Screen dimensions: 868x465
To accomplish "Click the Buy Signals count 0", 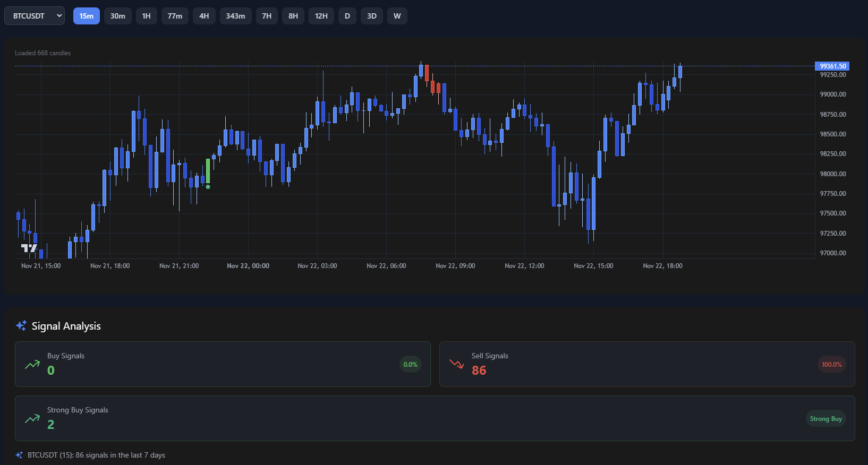I will point(50,371).
